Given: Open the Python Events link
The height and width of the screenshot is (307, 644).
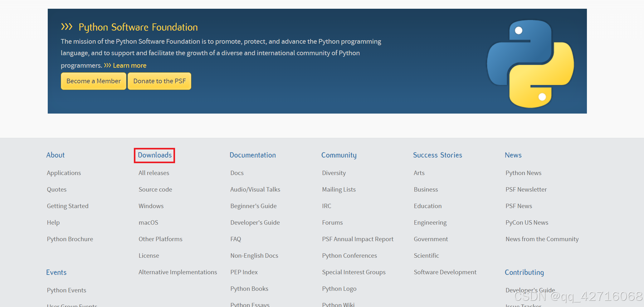Looking at the screenshot, I should (66, 290).
